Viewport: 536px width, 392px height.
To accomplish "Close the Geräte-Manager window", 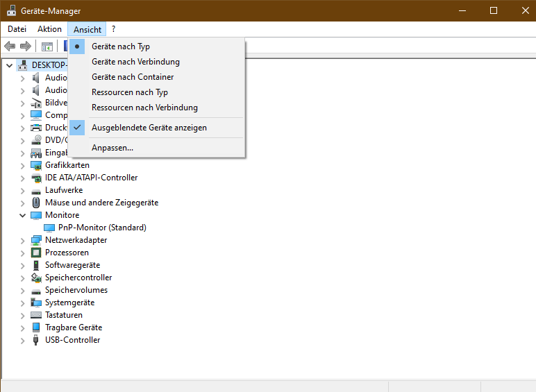I will [x=525, y=10].
